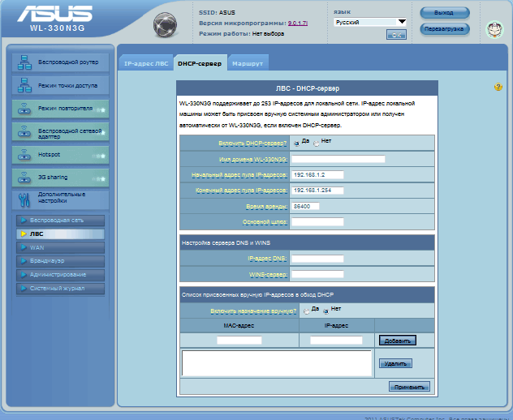Click the 3G sharing icon
Image resolution: width=513 pixels, height=420 pixels.
tap(24, 176)
